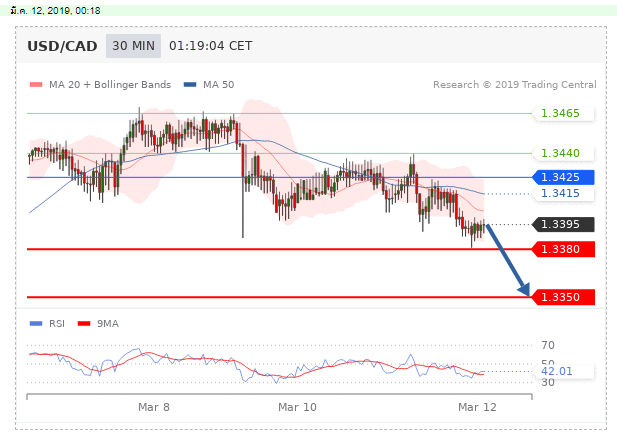Click the RSI value 42.01
The image size is (617, 439).
point(557,371)
